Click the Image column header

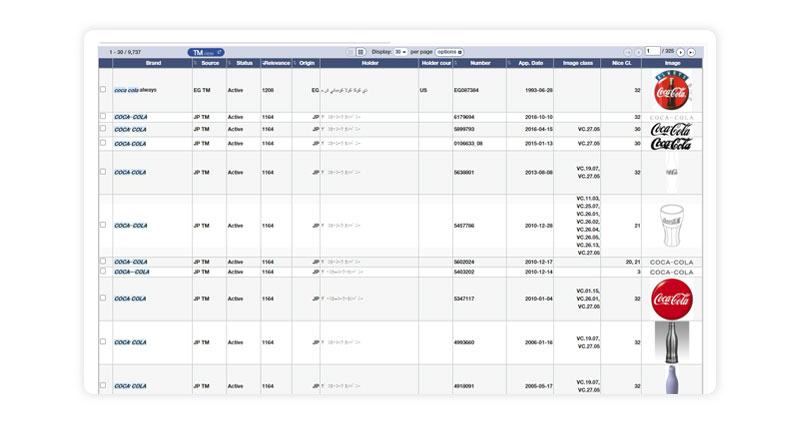point(672,63)
